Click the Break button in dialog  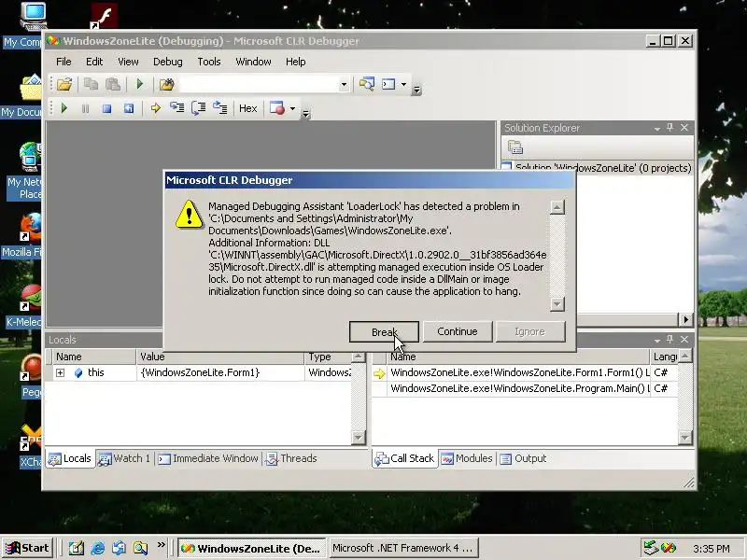tap(384, 332)
